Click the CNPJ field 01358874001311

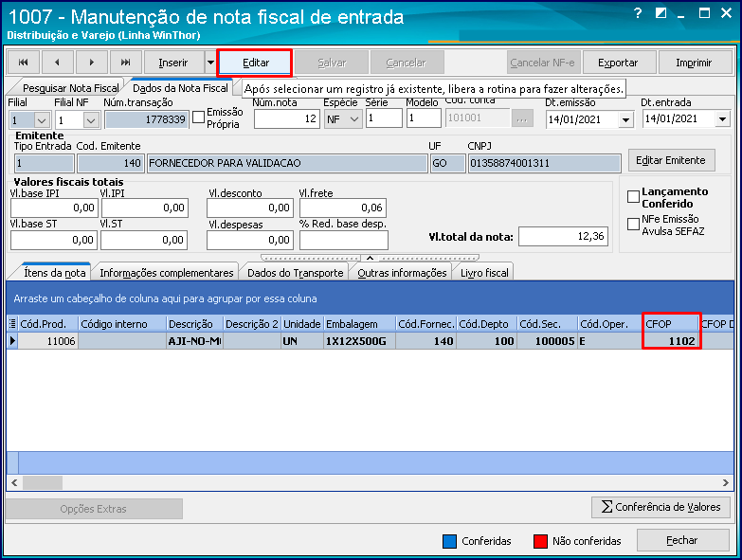pyautogui.click(x=544, y=163)
